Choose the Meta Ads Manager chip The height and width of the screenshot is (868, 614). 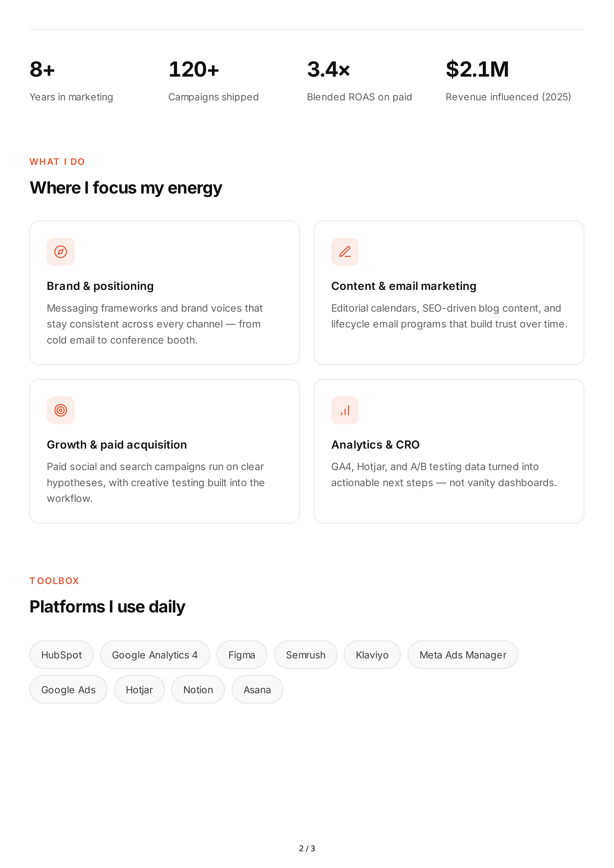(x=463, y=655)
